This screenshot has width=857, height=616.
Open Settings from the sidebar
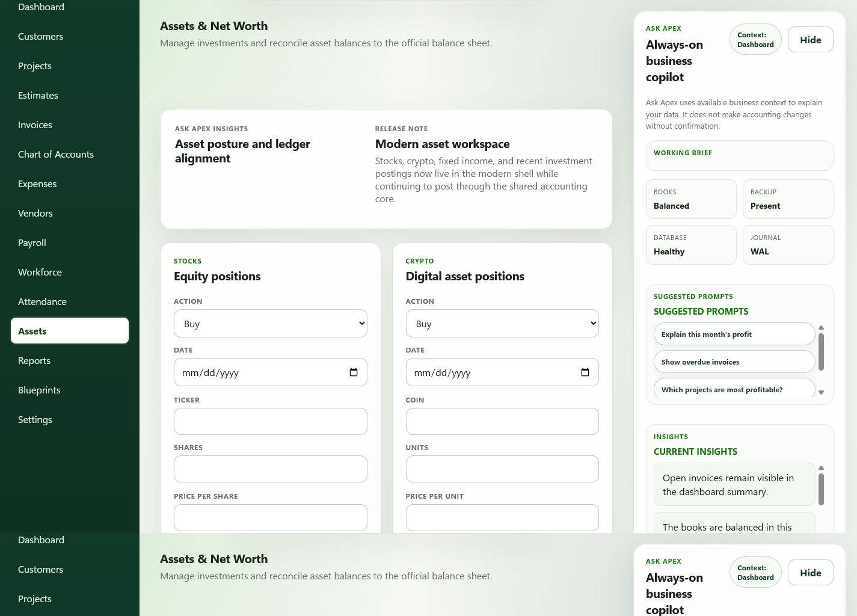(70, 419)
